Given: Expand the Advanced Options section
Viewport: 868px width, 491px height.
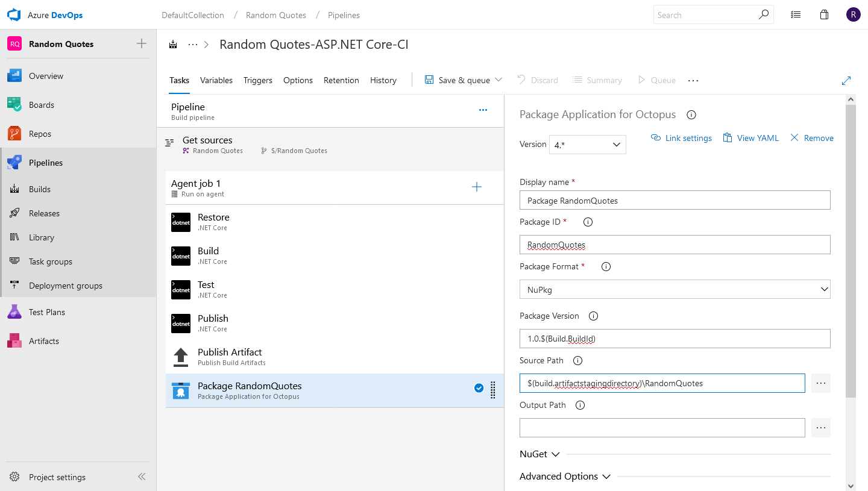Looking at the screenshot, I should 565,477.
